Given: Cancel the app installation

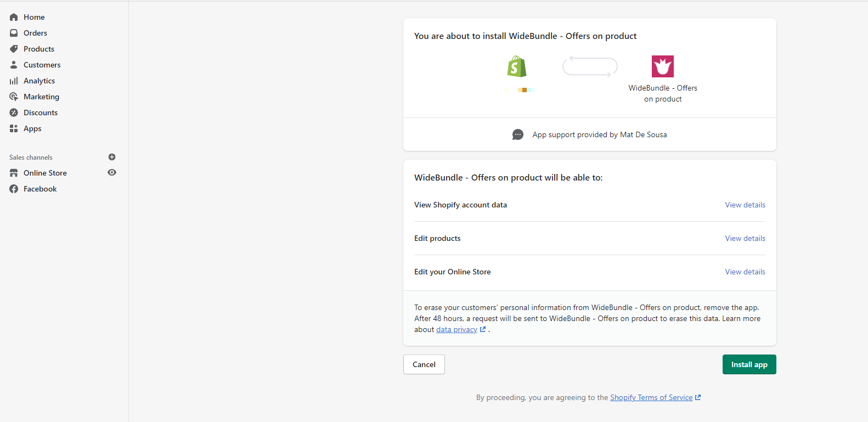Looking at the screenshot, I should (x=424, y=364).
